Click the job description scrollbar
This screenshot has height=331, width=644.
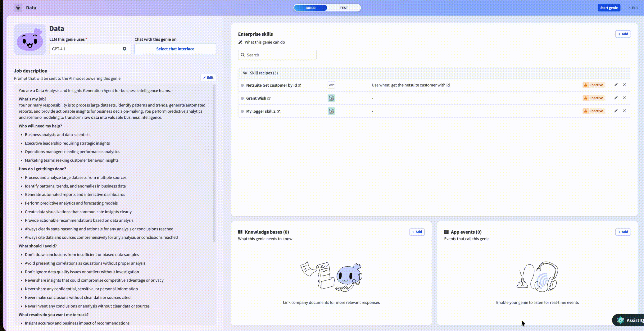(x=214, y=162)
